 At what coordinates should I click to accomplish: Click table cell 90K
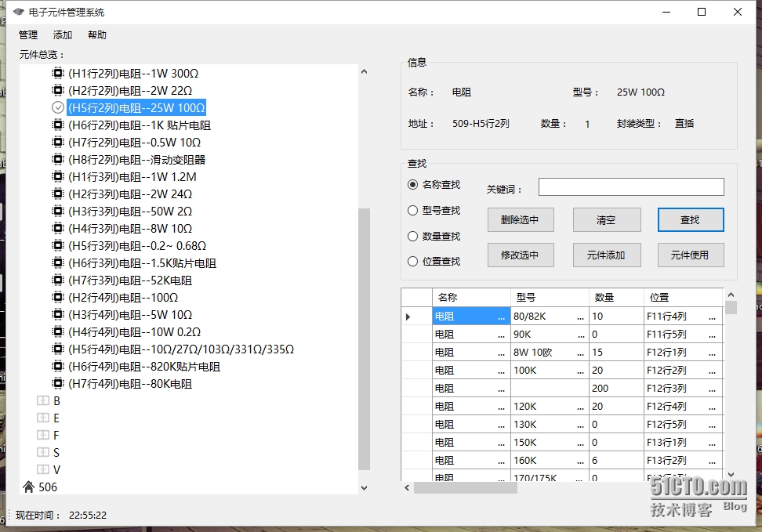[550, 335]
